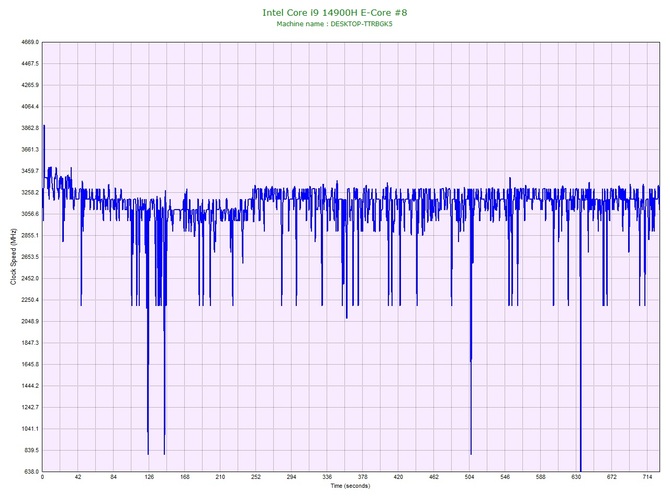Click the y-axis value 638.0

coord(31,472)
